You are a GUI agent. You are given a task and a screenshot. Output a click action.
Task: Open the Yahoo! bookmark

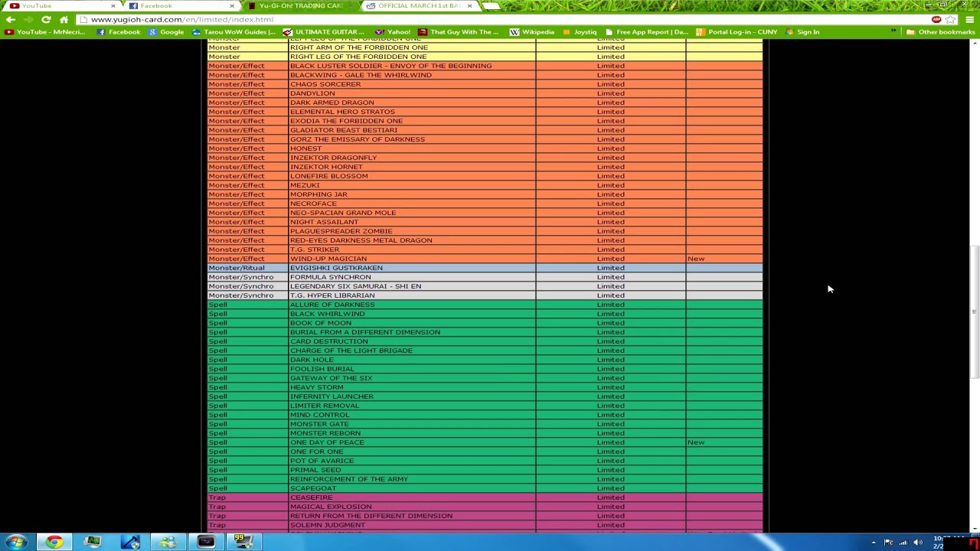tap(393, 32)
